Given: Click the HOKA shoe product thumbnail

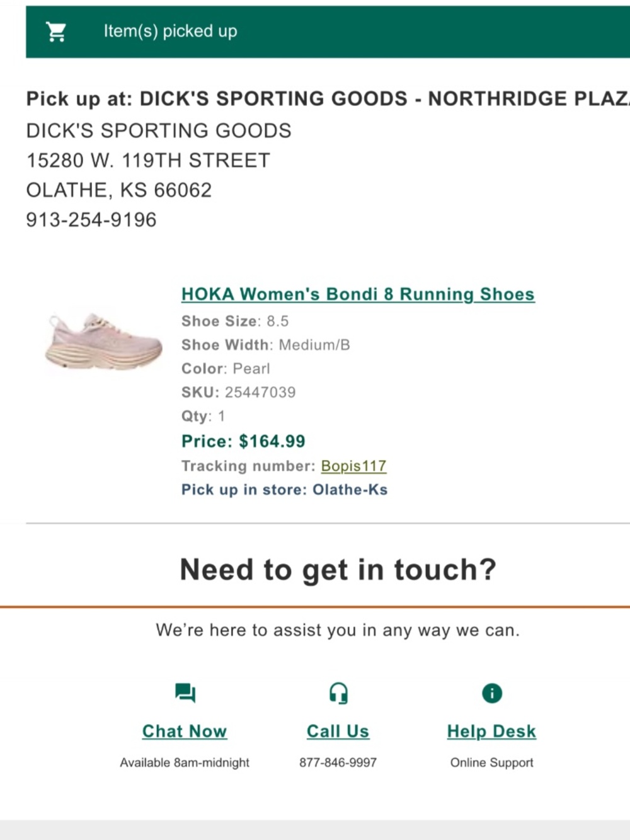Looking at the screenshot, I should pyautogui.click(x=103, y=341).
